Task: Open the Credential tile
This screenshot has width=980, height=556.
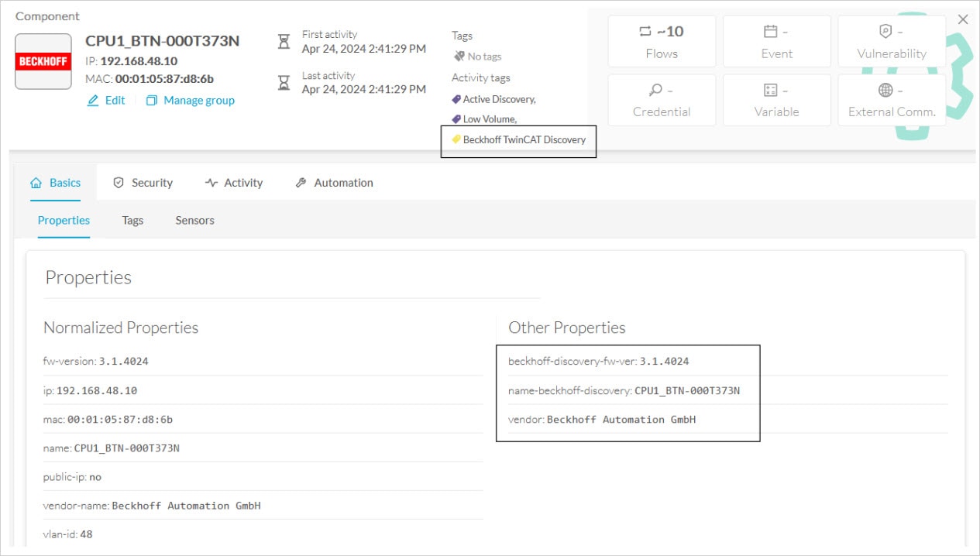Action: [662, 100]
